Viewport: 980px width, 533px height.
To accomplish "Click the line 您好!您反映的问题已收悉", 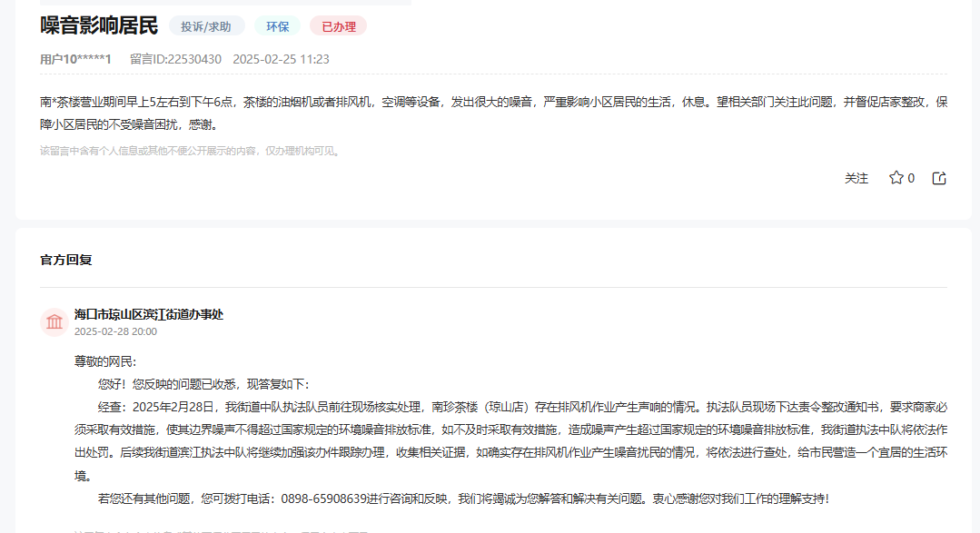I will coord(203,384).
